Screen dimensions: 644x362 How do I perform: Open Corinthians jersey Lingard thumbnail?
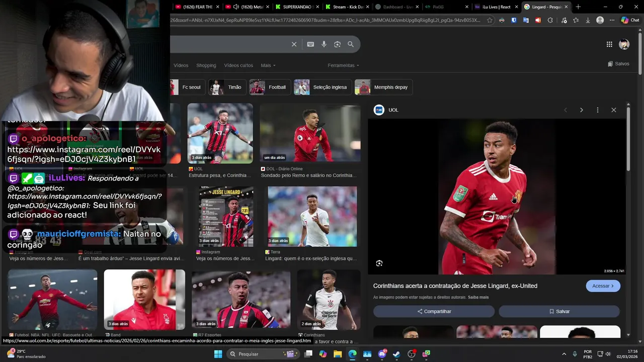click(x=329, y=300)
